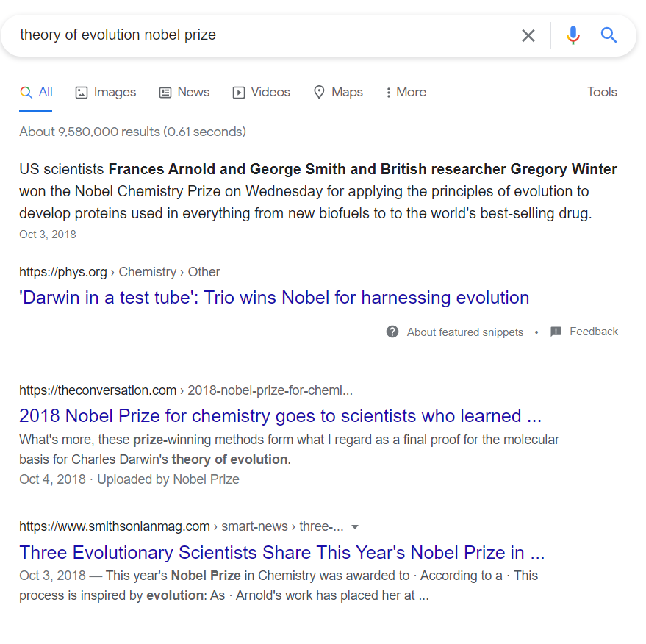646x644 pixels.
Task: Submit search with the magnifying glass icon
Action: click(x=609, y=35)
